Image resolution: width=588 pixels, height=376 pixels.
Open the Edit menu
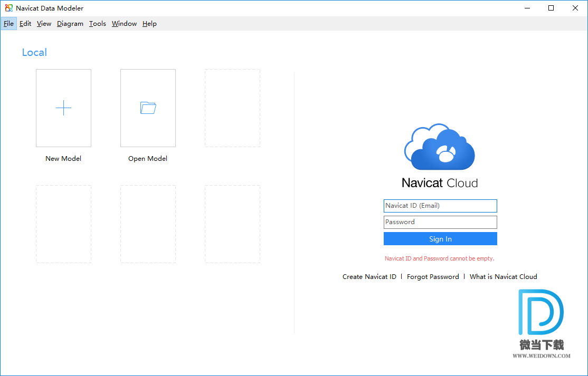point(25,24)
